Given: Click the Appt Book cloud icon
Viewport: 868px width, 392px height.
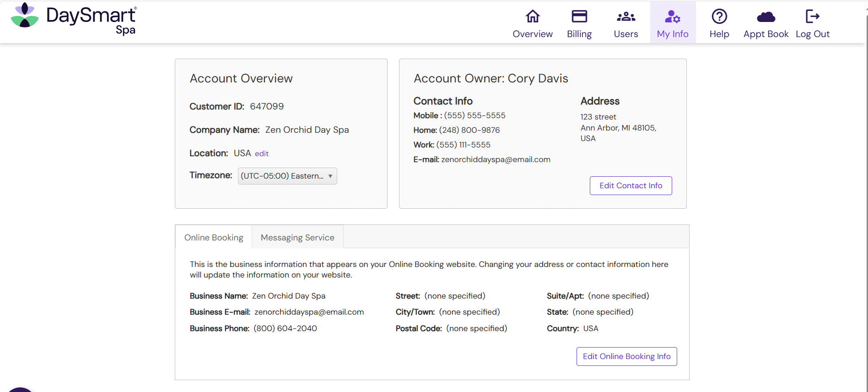Looking at the screenshot, I should pyautogui.click(x=766, y=17).
